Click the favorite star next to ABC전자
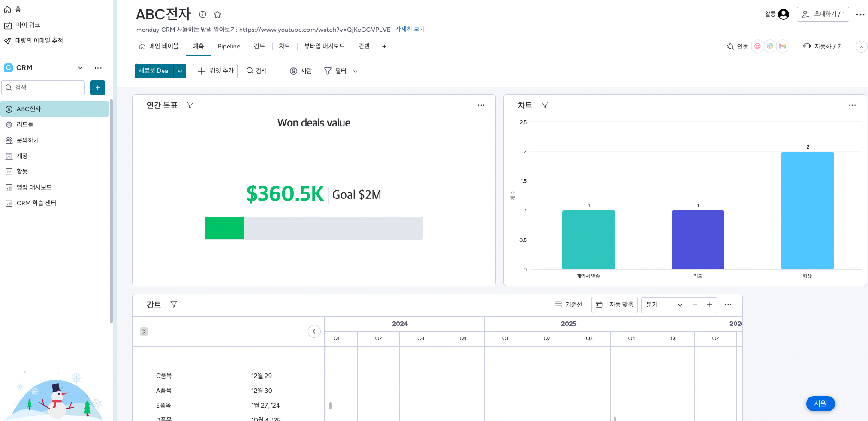Screen dimensions: 868x421 pos(217,14)
